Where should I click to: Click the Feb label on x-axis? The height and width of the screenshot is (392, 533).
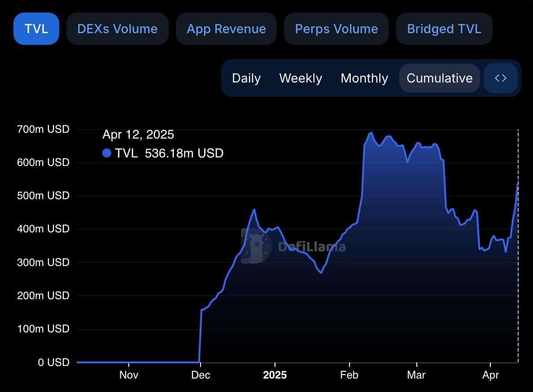point(349,375)
